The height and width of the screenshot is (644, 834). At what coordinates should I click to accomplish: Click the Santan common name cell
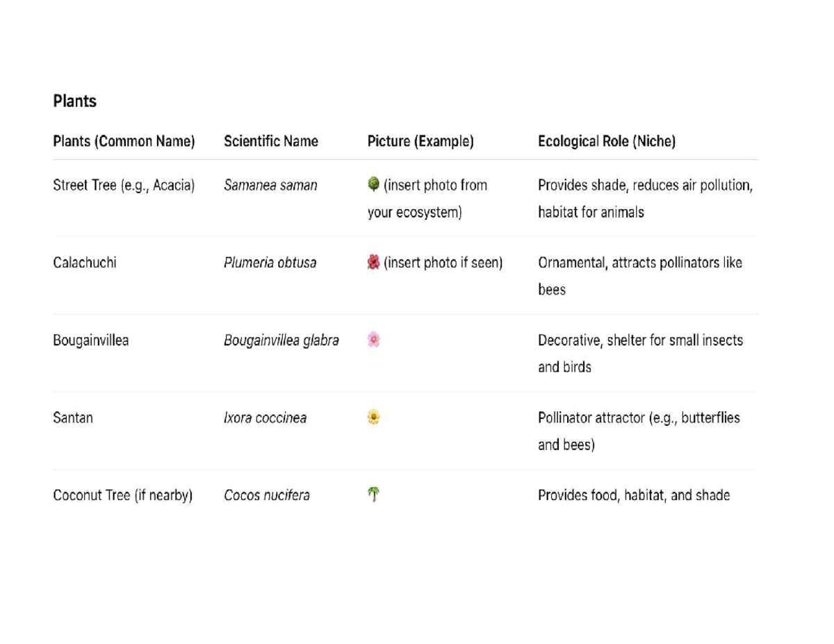[73, 418]
